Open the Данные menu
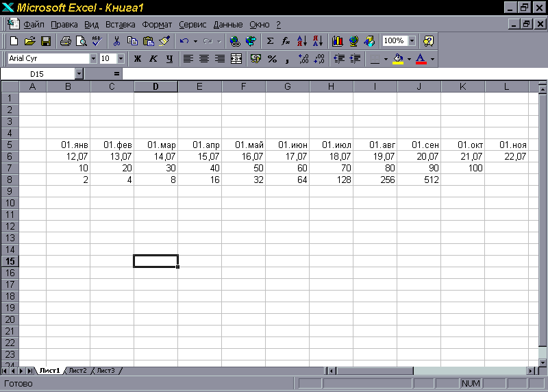The width and height of the screenshot is (548, 392). pos(228,25)
